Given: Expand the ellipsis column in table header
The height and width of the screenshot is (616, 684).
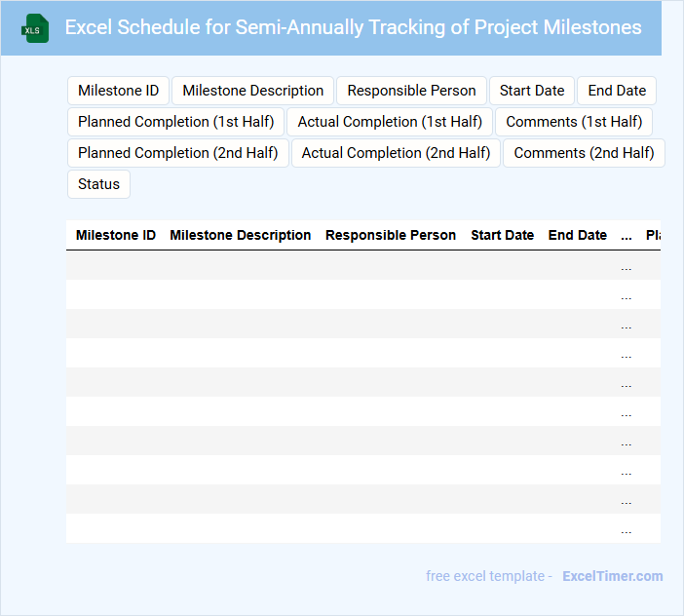Looking at the screenshot, I should pyautogui.click(x=627, y=235).
